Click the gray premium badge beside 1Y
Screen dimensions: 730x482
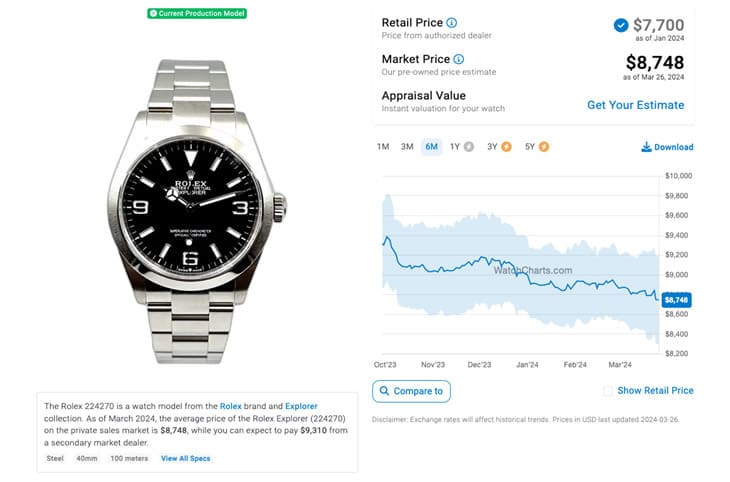469,147
